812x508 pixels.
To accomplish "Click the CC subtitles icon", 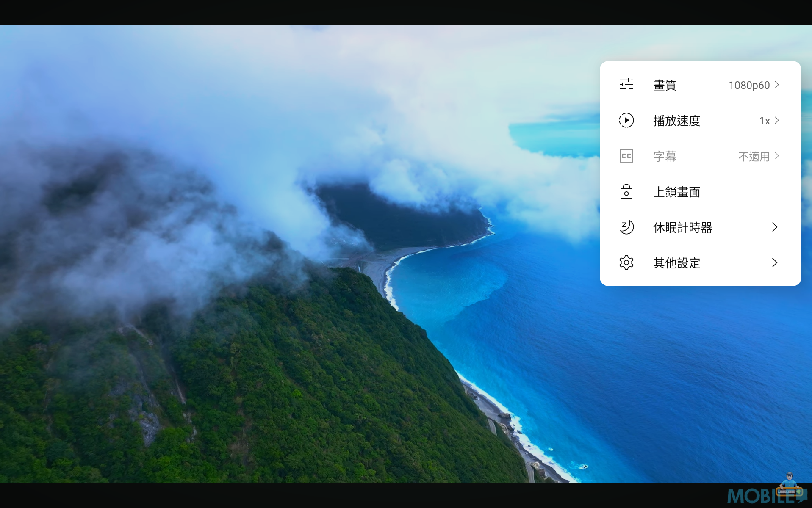I will coord(626,156).
